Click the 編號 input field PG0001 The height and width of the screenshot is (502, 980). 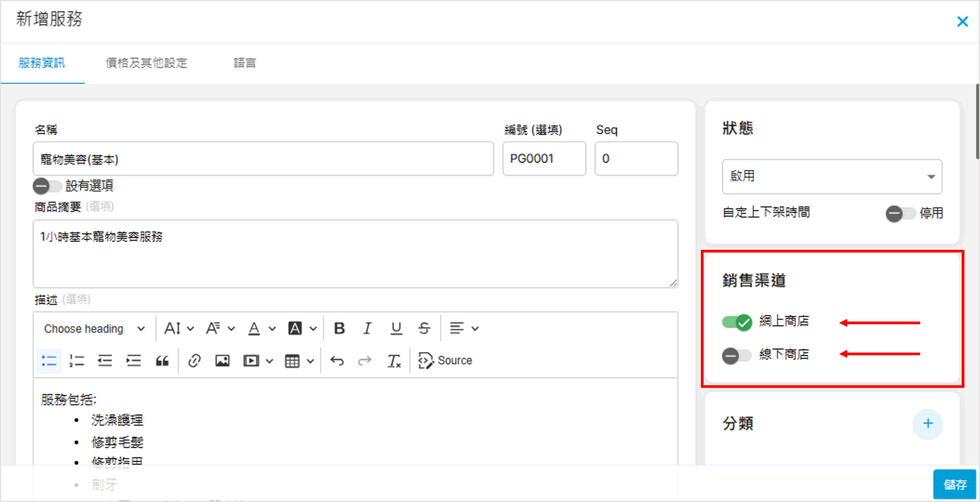[544, 159]
